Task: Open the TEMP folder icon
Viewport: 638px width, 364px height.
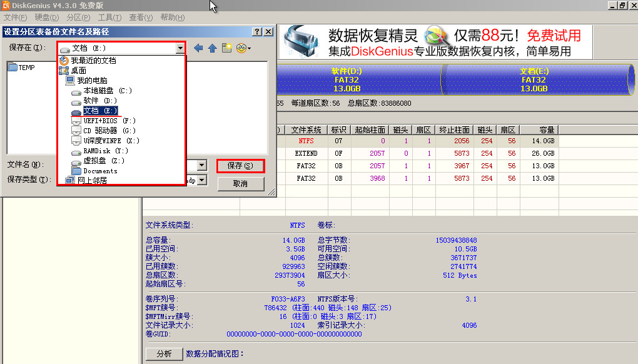Action: point(13,67)
